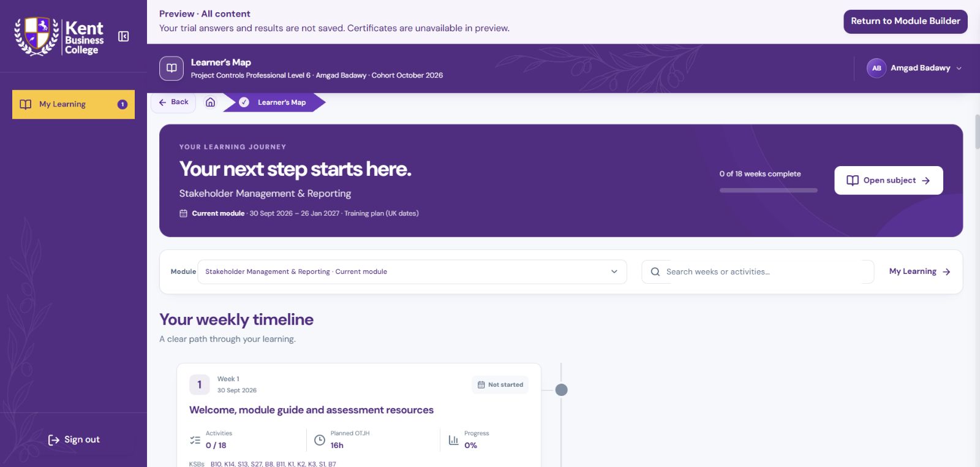Click the Progress bar chart icon

(453, 440)
